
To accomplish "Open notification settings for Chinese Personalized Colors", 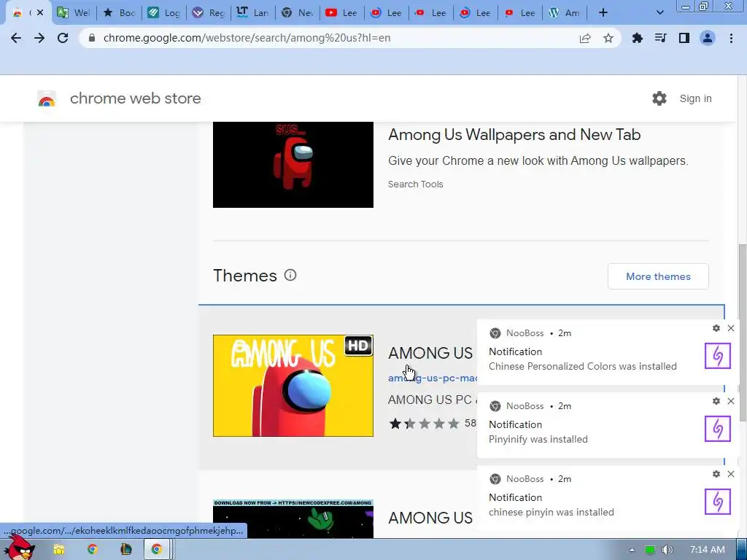I will pos(716,328).
